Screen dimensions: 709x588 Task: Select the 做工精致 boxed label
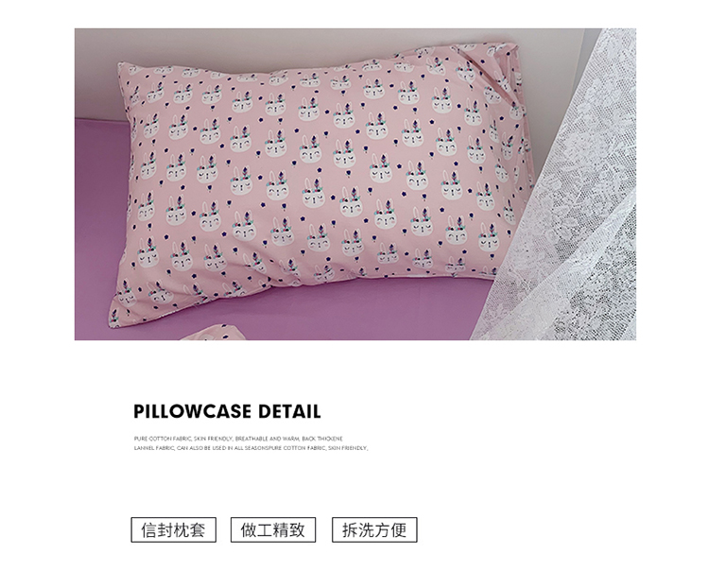(273, 529)
